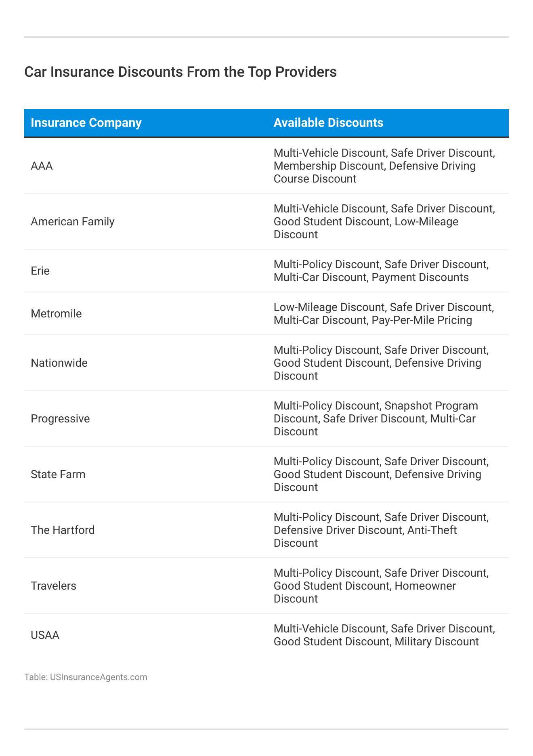
Task: Click Metromile's discounts with Pay-Per-Mile Pricing
Action: pyautogui.click(x=384, y=314)
